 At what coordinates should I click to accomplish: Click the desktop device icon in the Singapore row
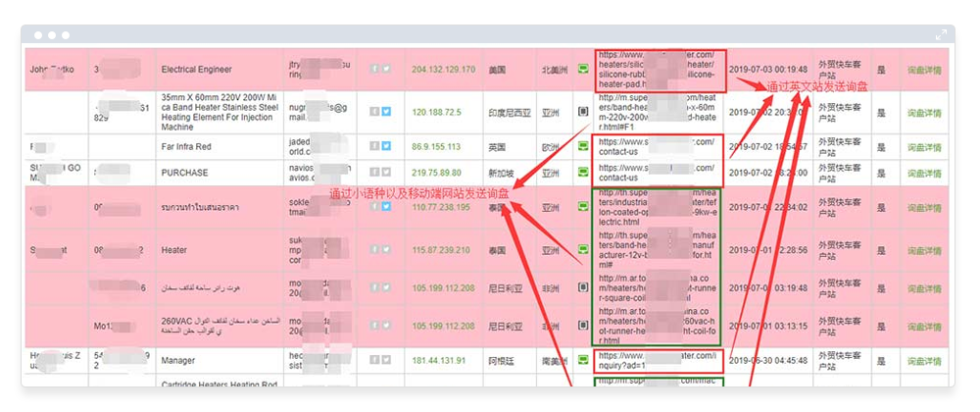582,173
